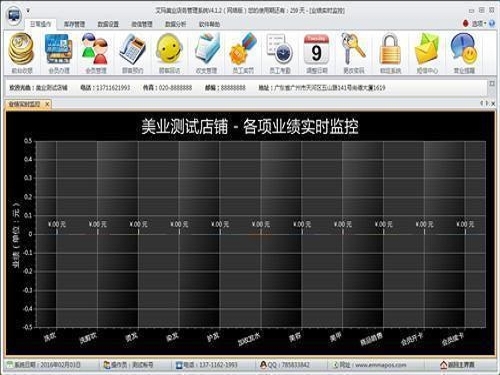The width and height of the screenshot is (500, 375).
Task: Switch to the 微信管理 ribbon tab
Action: pyautogui.click(x=142, y=24)
